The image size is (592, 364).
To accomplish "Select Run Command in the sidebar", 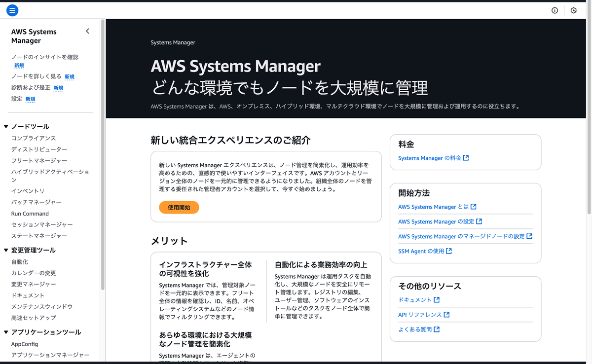I will 30,214.
